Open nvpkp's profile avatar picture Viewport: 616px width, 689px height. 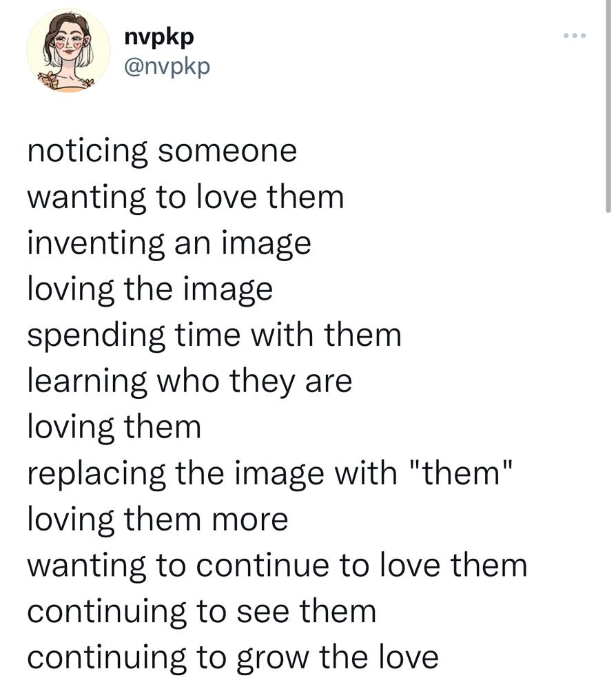coord(68,50)
